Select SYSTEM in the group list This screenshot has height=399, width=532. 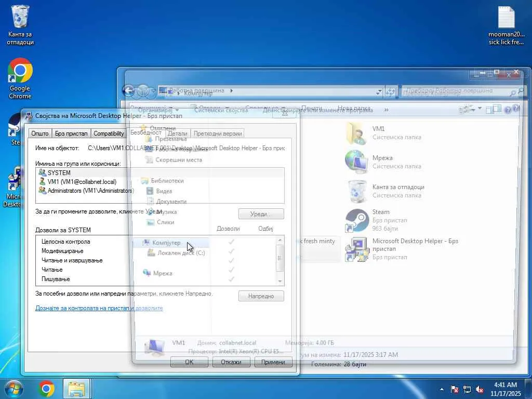[x=160, y=172]
